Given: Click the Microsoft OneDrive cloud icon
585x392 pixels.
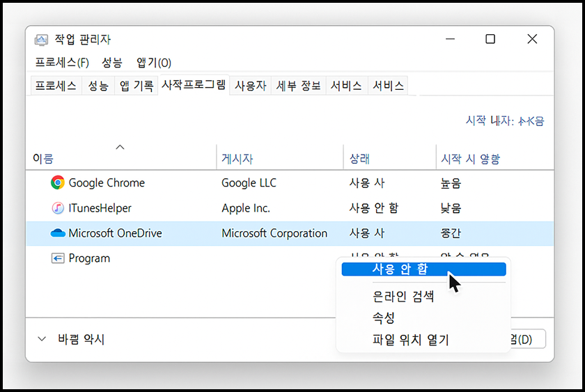Looking at the screenshot, I should pyautogui.click(x=57, y=233).
